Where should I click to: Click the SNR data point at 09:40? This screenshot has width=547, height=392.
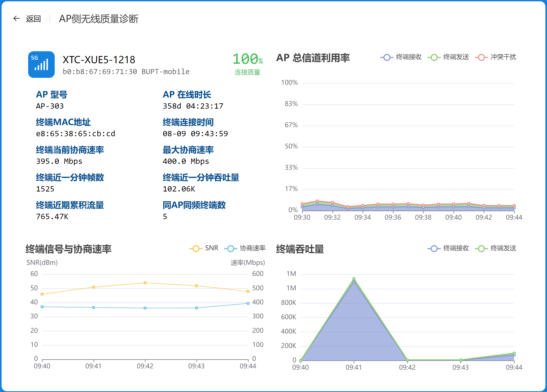tap(42, 294)
